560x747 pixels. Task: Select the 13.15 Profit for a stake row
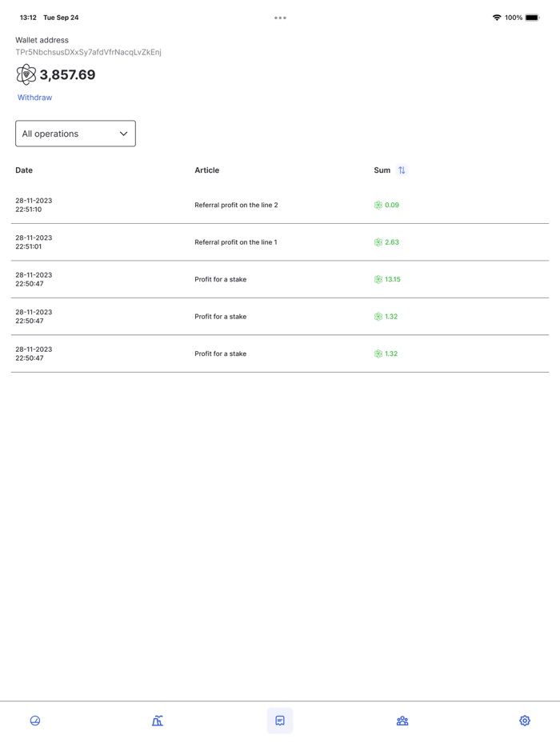coord(280,279)
